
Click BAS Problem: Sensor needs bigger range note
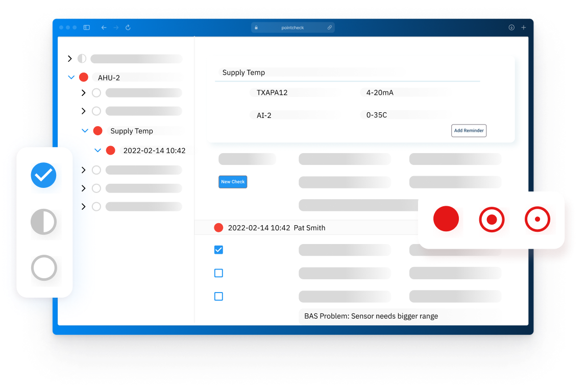click(371, 316)
